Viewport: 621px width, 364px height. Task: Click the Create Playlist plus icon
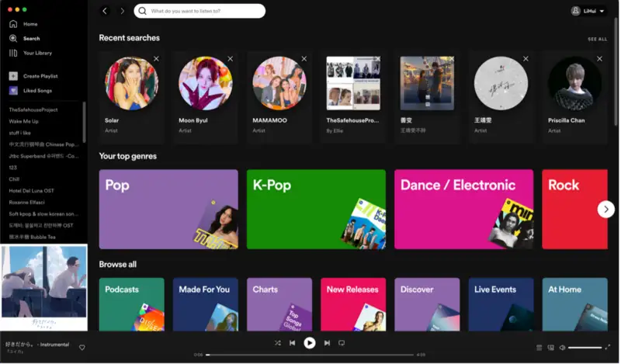(x=13, y=76)
